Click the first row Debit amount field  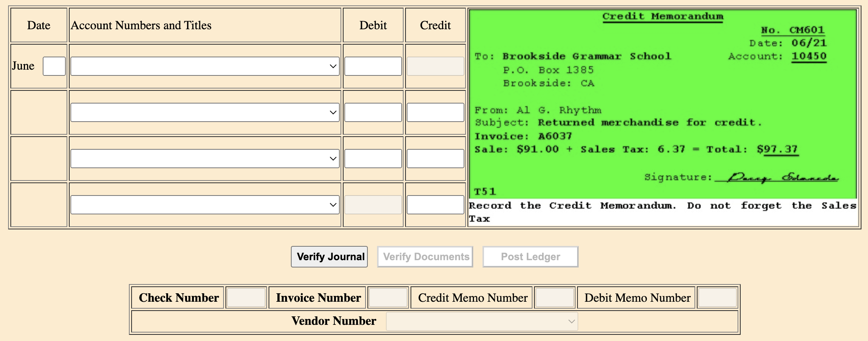pos(373,66)
